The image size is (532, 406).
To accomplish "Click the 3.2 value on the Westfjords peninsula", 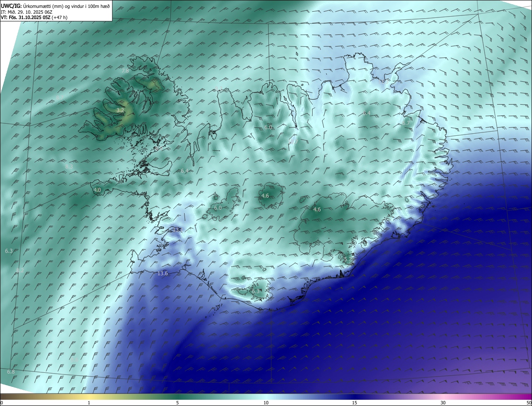I will click(120, 110).
